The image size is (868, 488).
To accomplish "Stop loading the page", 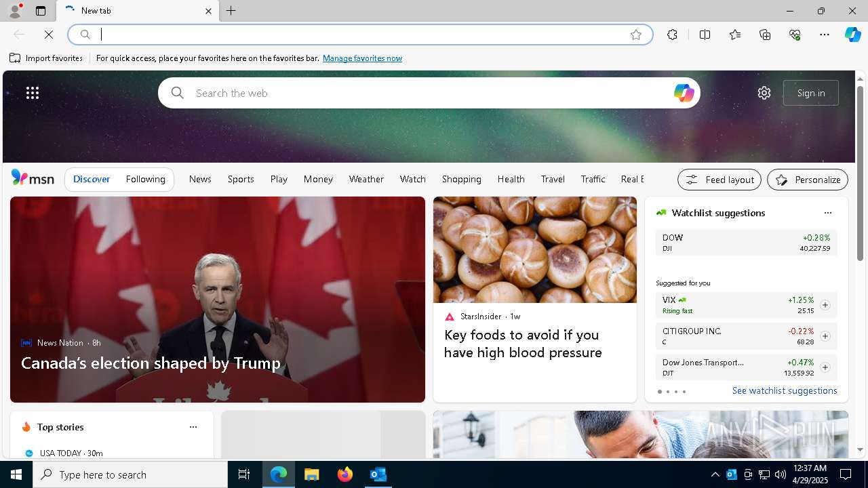I will point(49,35).
